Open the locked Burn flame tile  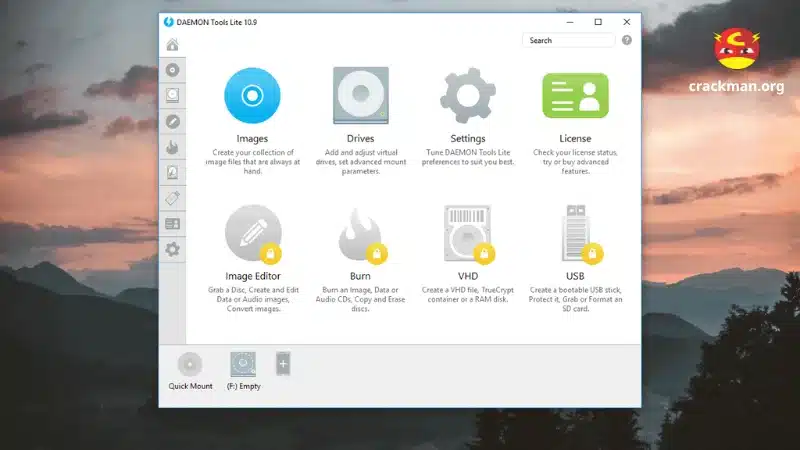(x=361, y=235)
